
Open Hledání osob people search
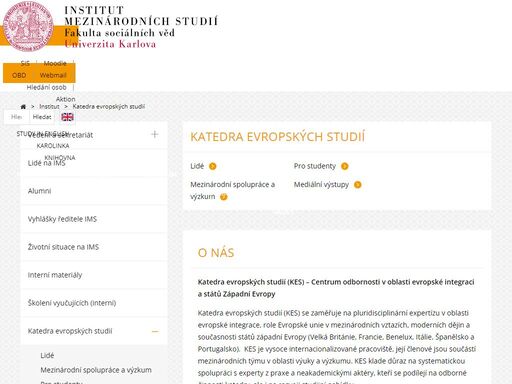click(x=47, y=87)
